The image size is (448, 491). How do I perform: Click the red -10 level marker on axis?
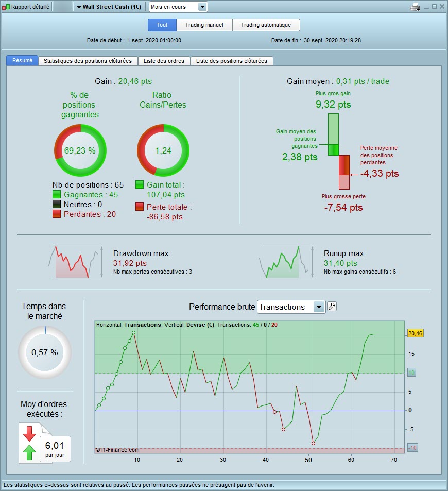[x=411, y=448]
